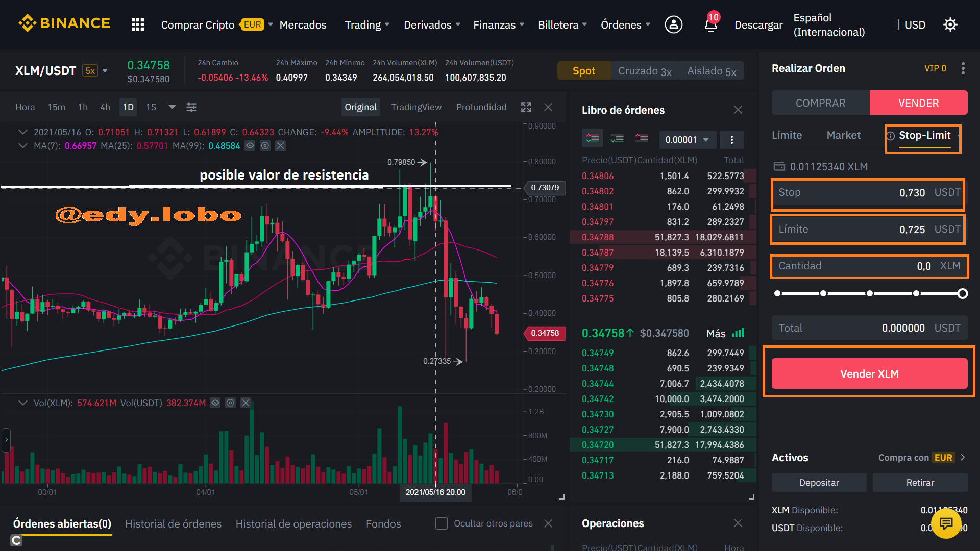Open the Billetera dropdown menu
Viewport: 980px width, 551px height.
pos(562,24)
